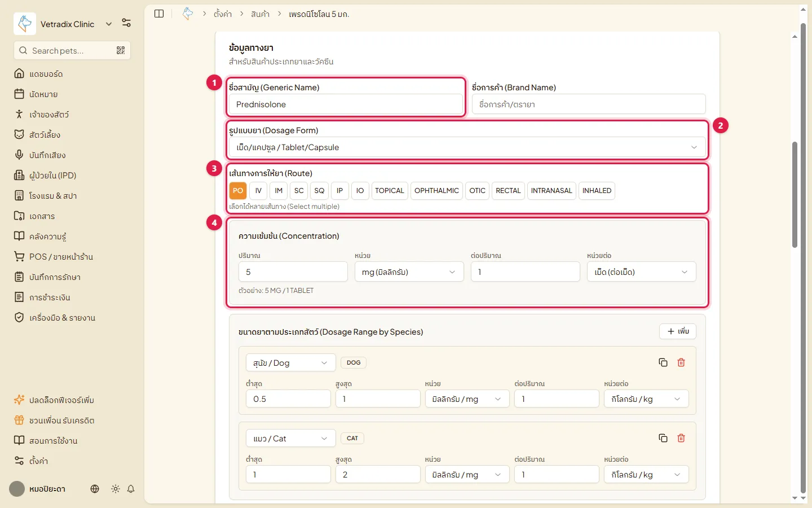This screenshot has height=508, width=812.
Task: Open the mg concentration unit dropdown
Action: (x=409, y=272)
